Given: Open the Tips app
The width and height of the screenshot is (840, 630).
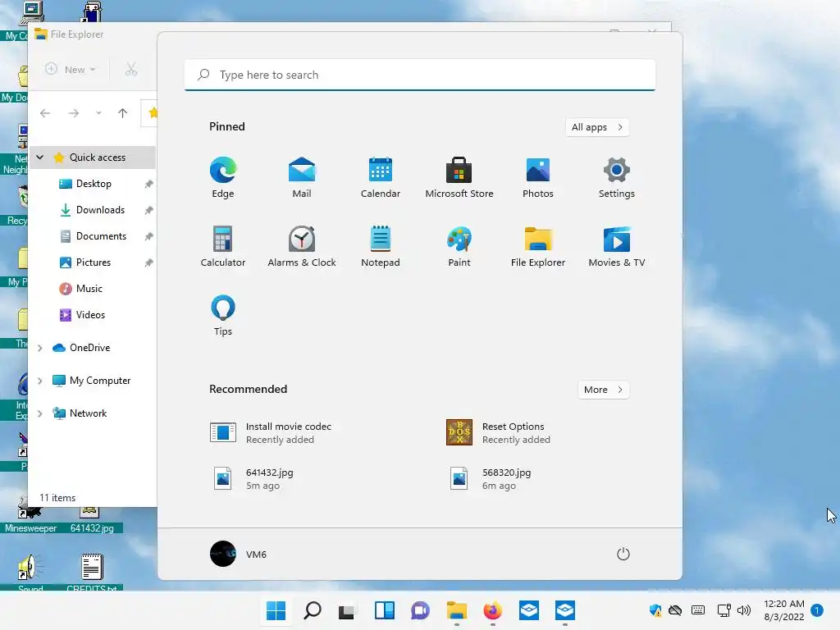Looking at the screenshot, I should tap(223, 315).
